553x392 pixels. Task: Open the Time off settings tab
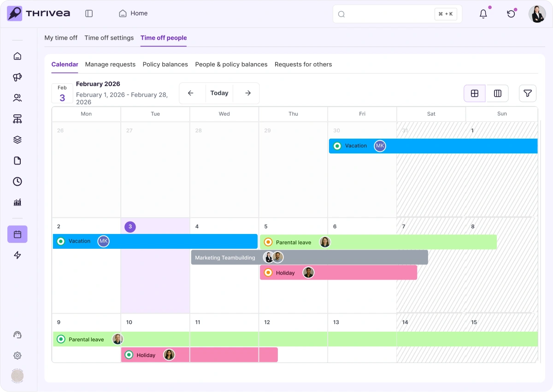[x=109, y=38]
